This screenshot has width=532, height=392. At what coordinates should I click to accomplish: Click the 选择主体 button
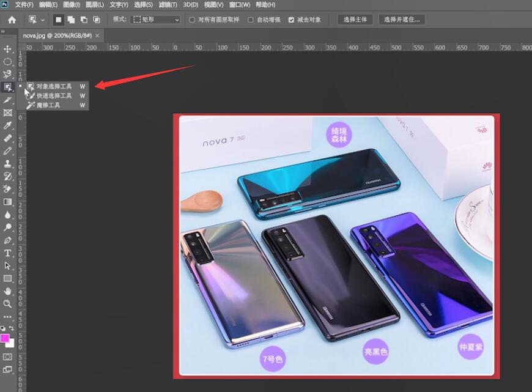[x=355, y=20]
